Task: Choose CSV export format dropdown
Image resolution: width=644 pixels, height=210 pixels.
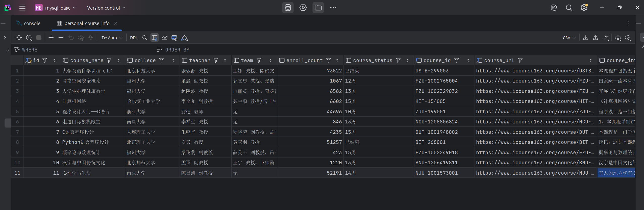Action: pos(569,38)
